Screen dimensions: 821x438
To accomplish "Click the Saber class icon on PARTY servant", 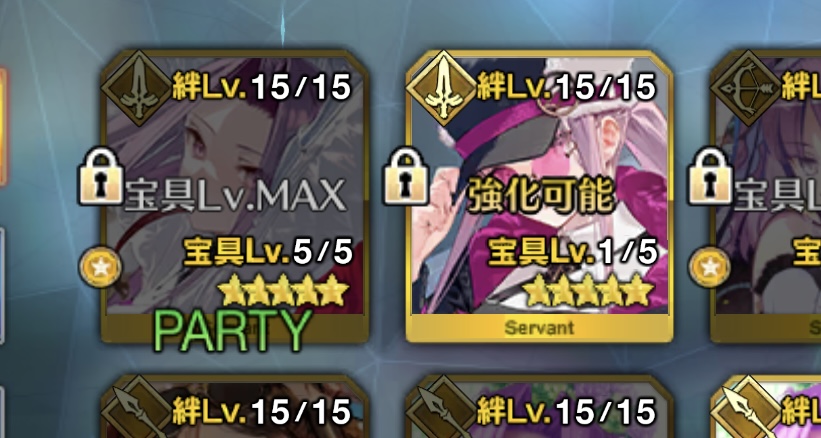I will (139, 88).
